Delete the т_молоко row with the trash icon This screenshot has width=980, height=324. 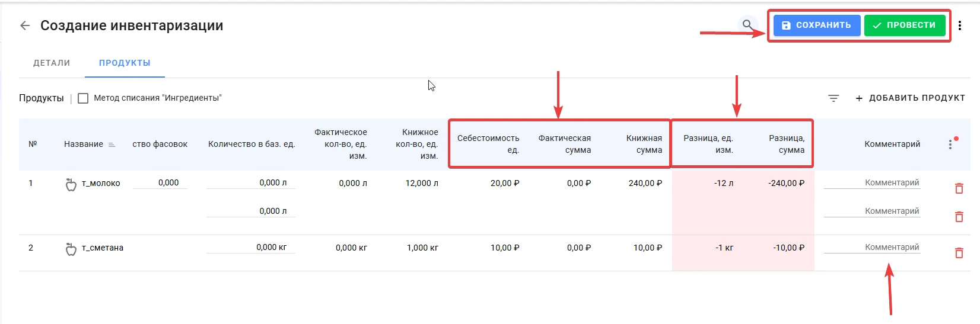pyautogui.click(x=959, y=188)
